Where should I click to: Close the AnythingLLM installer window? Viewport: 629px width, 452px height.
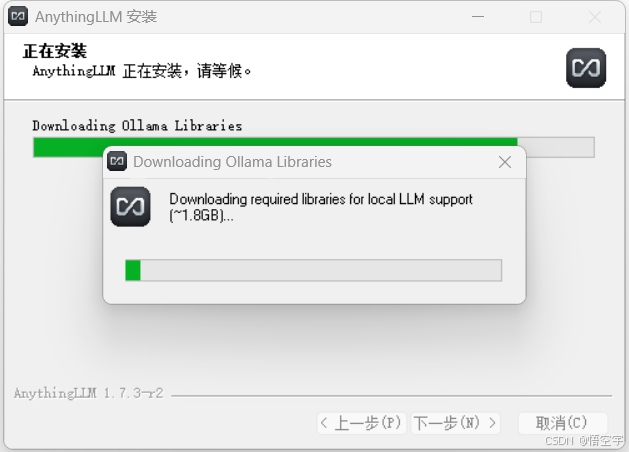coord(595,17)
